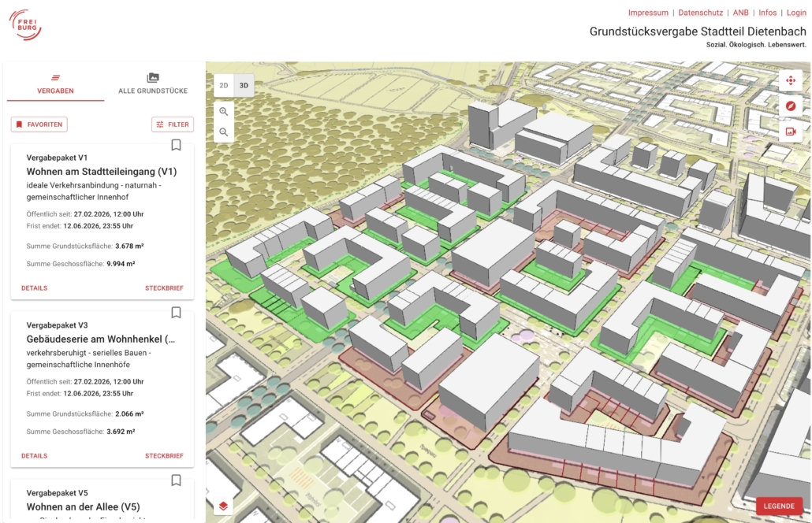Zoom in on the map

click(x=224, y=112)
